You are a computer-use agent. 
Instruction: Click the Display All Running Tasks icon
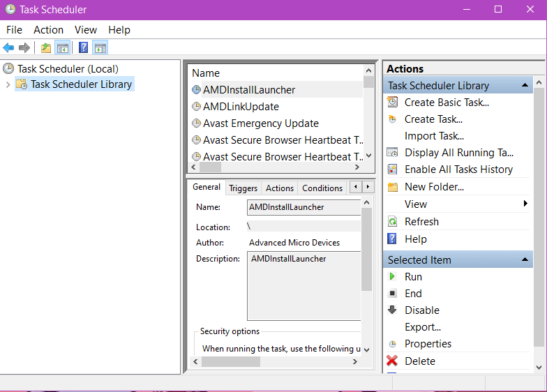click(392, 152)
